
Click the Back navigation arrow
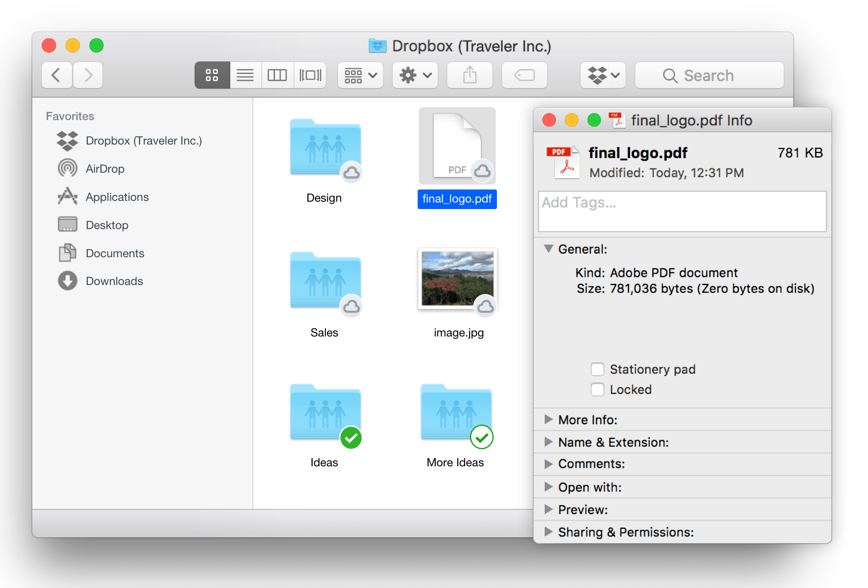pos(56,75)
